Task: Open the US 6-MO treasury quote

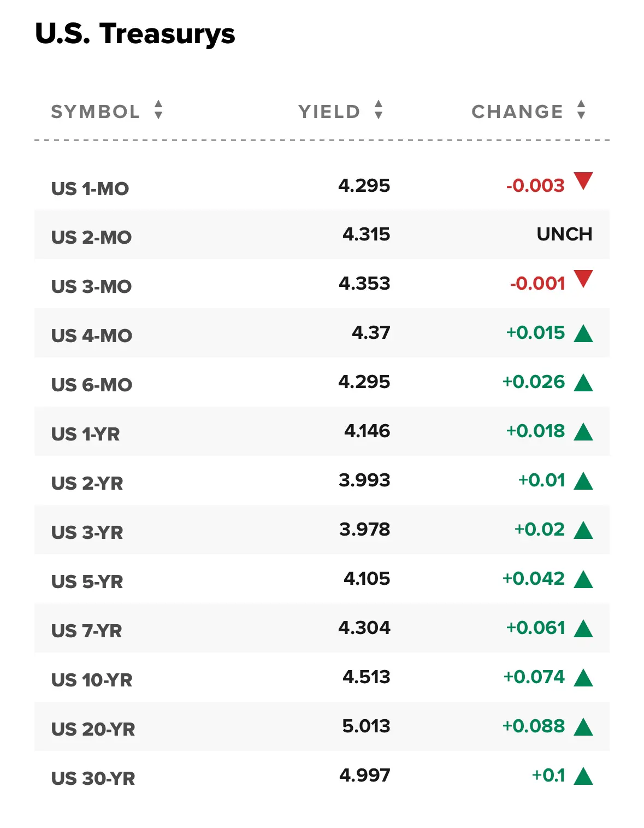Action: pyautogui.click(x=92, y=385)
